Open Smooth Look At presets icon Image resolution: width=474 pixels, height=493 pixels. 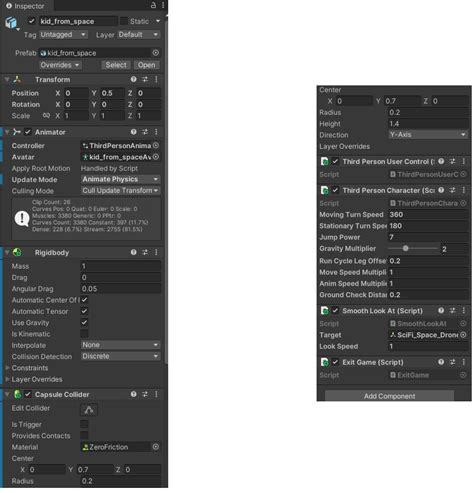coord(452,311)
